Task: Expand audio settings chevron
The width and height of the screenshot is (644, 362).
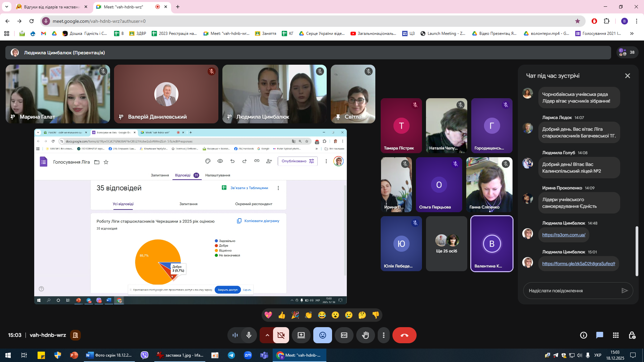Action: [267, 335]
